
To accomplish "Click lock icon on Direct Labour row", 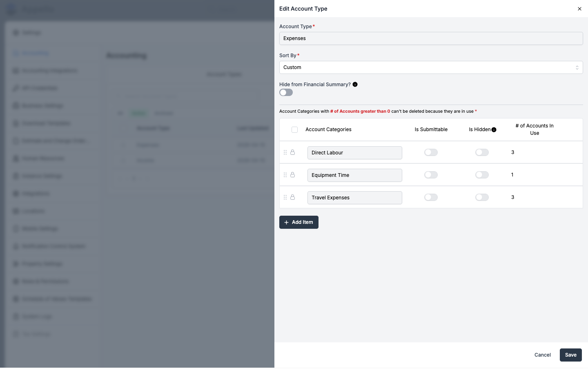I will coord(292,152).
